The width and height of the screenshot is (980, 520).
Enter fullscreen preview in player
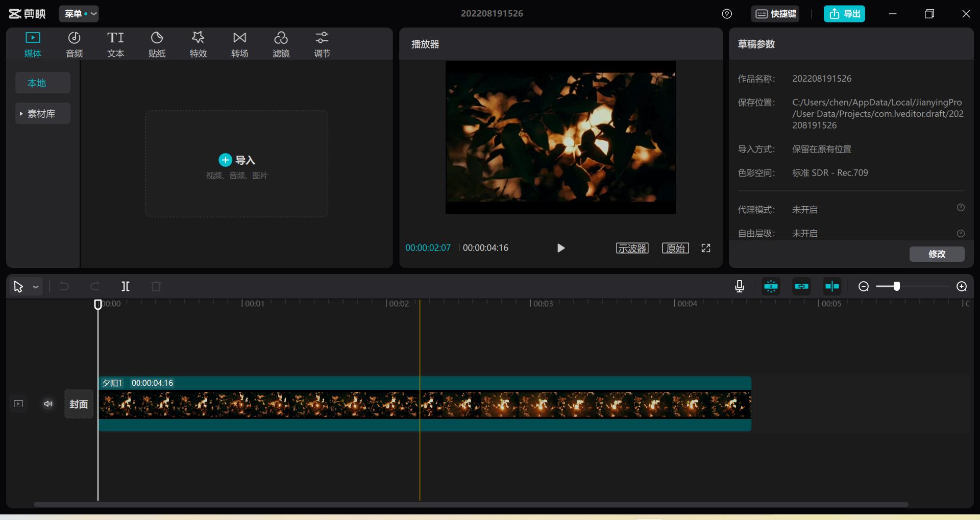click(x=706, y=248)
